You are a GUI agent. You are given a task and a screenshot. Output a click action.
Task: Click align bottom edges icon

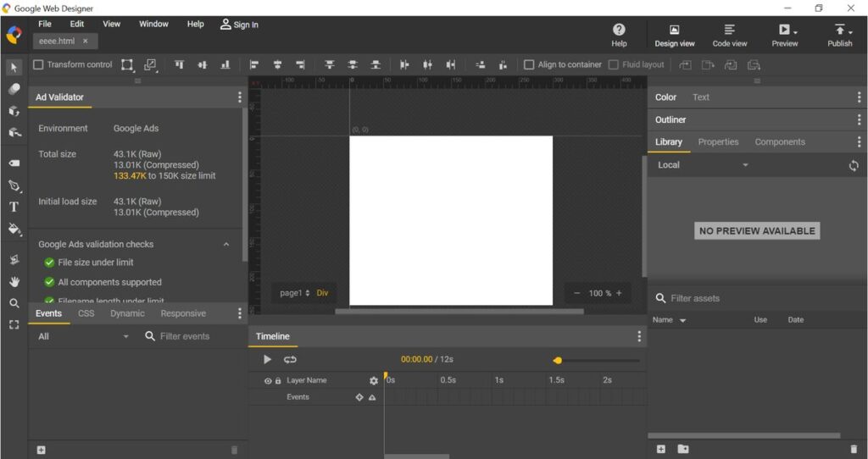tap(225, 64)
